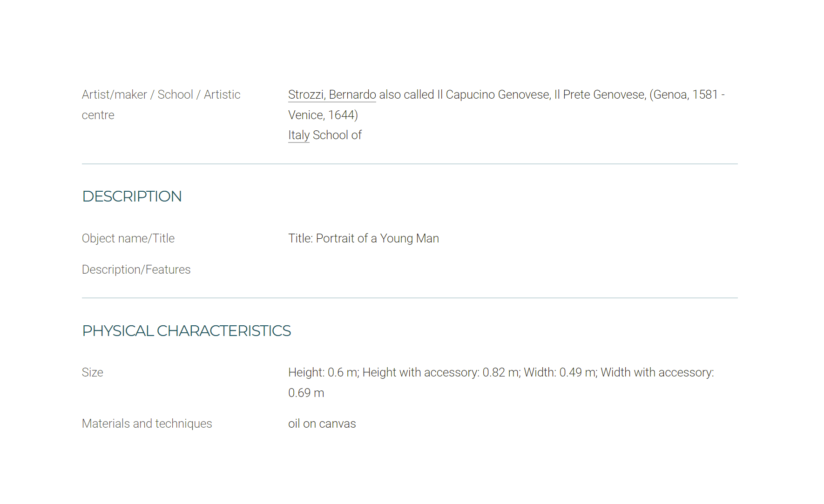Click the Portrait of a Young Man title
Screen dimensions: 824x504
(x=377, y=238)
